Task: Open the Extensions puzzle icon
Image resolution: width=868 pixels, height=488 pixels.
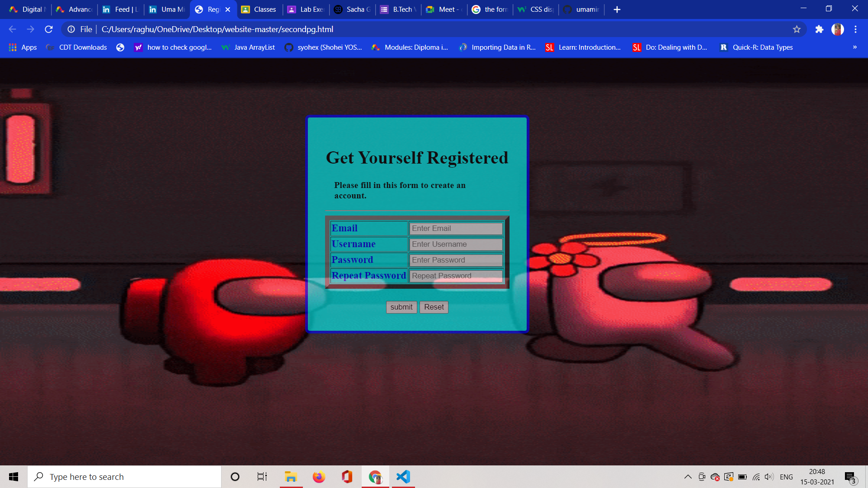Action: pyautogui.click(x=820, y=29)
